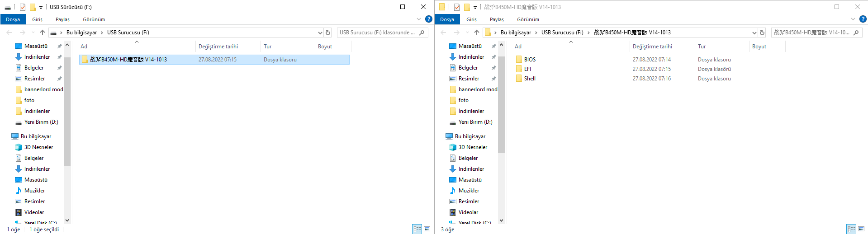Open Masaüstü quick access in left window
Screen dimensions: 868x234
click(36, 46)
